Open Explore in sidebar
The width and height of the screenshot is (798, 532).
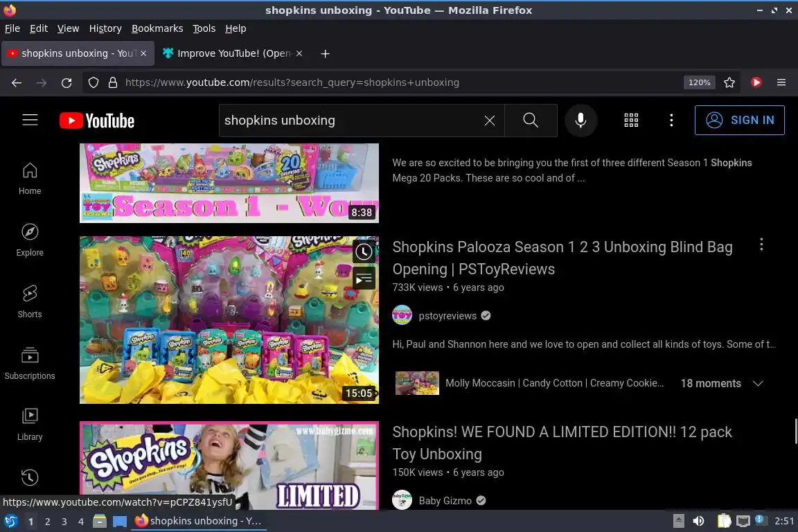point(30,240)
